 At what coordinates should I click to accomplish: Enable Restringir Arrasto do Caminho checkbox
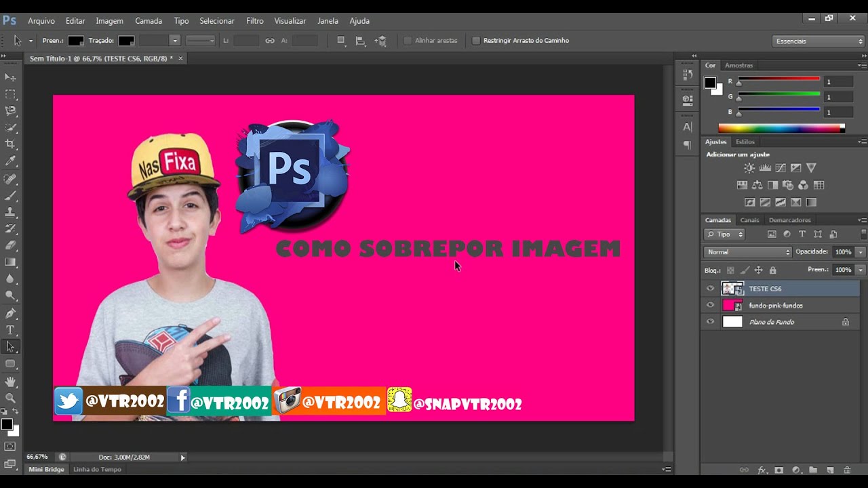pyautogui.click(x=476, y=41)
